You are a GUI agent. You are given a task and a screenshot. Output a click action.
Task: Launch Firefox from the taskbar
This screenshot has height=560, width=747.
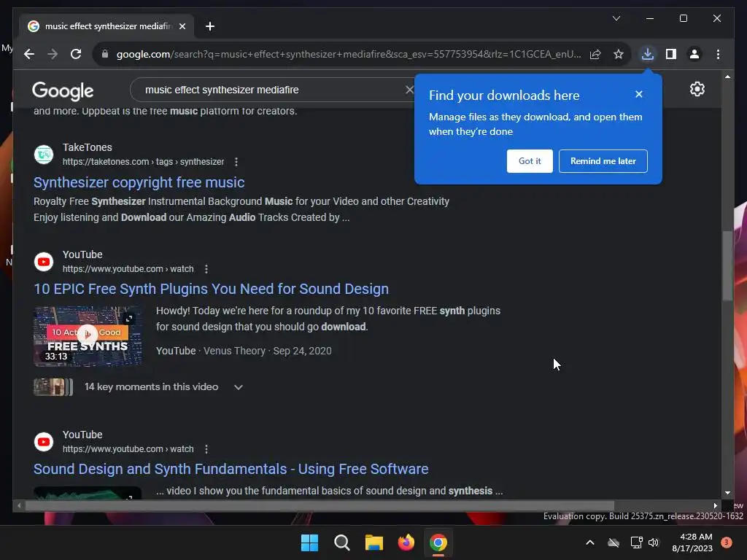coord(406,542)
